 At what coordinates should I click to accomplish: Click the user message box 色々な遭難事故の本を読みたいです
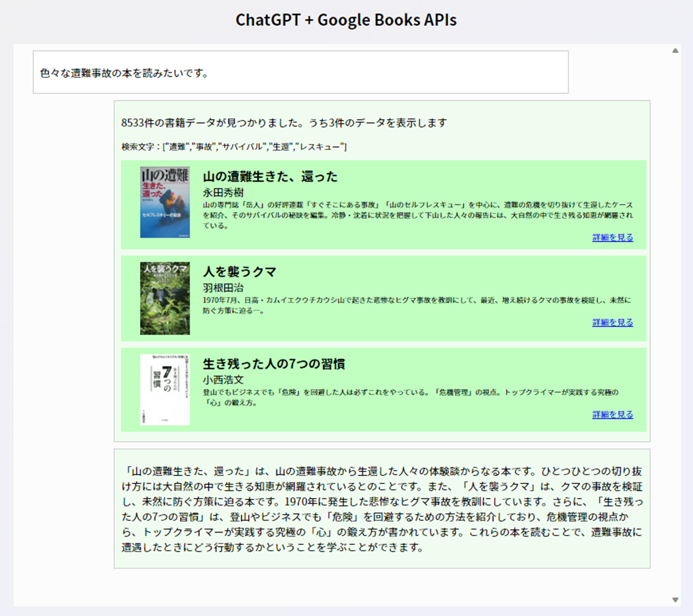pyautogui.click(x=301, y=72)
